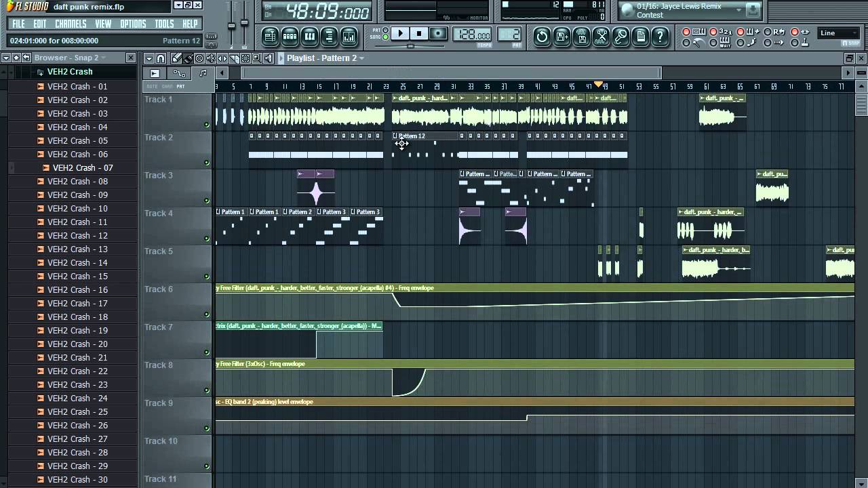Open the help question mark icon
868x488 pixels.
click(x=660, y=37)
